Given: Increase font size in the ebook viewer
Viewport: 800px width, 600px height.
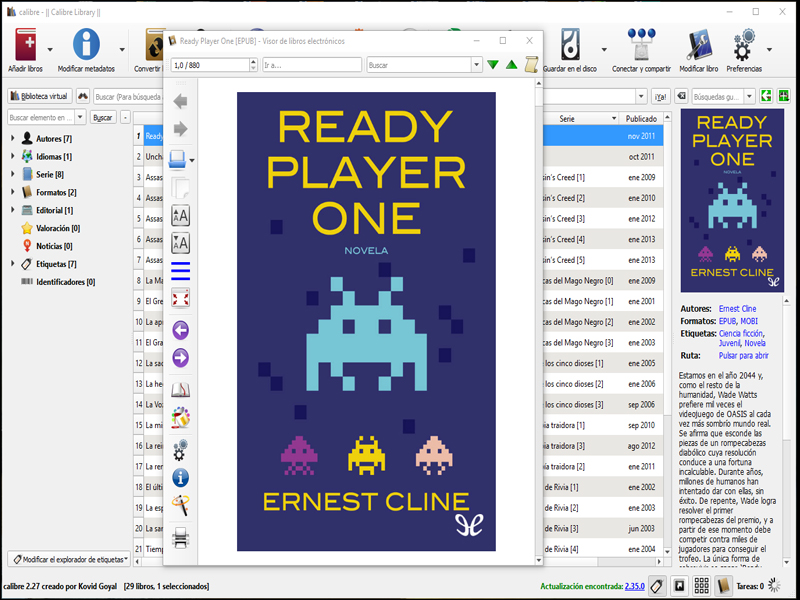Looking at the screenshot, I should click(181, 216).
